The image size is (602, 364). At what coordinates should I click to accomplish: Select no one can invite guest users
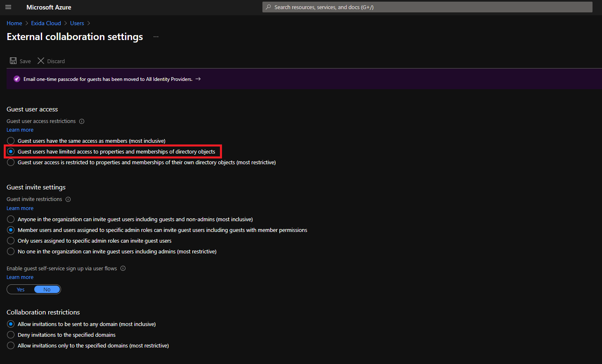(10, 251)
